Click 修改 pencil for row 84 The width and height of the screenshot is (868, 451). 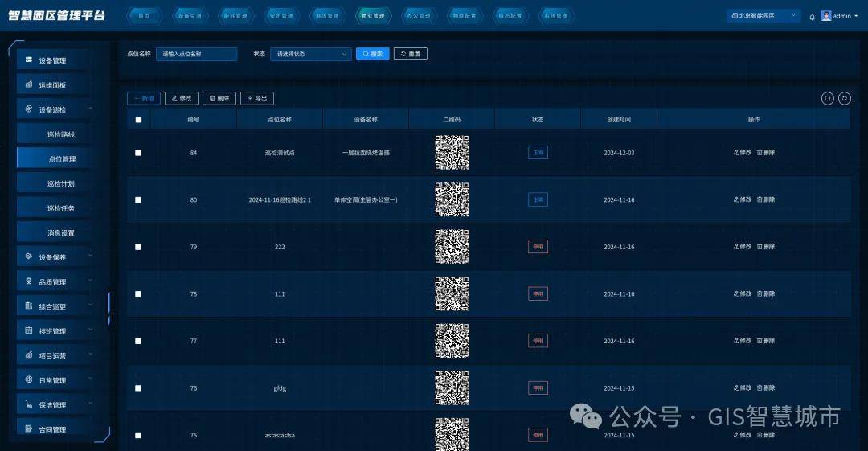(735, 153)
